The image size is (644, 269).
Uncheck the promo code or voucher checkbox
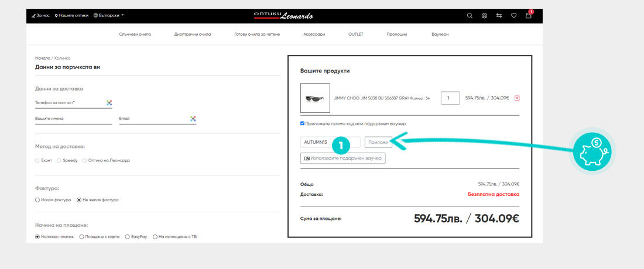coord(302,123)
